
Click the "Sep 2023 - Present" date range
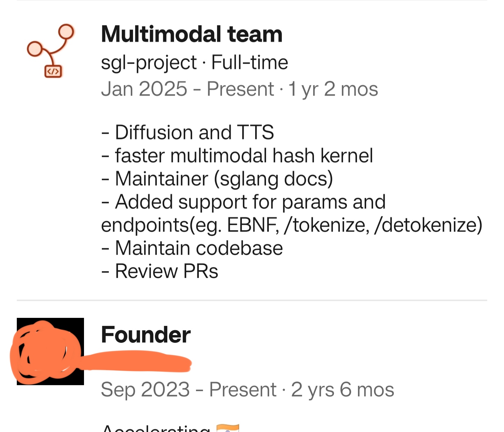pos(189,389)
